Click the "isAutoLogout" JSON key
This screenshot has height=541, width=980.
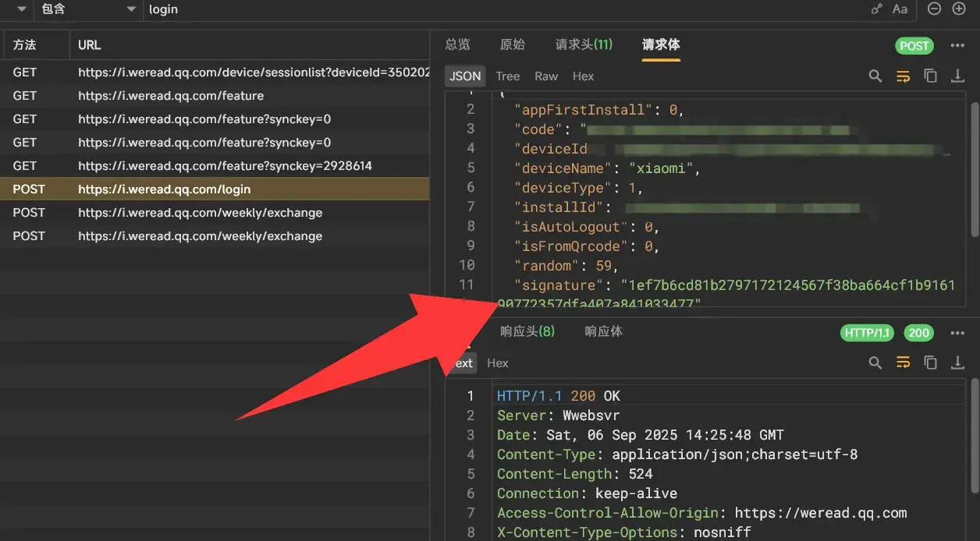click(571, 227)
